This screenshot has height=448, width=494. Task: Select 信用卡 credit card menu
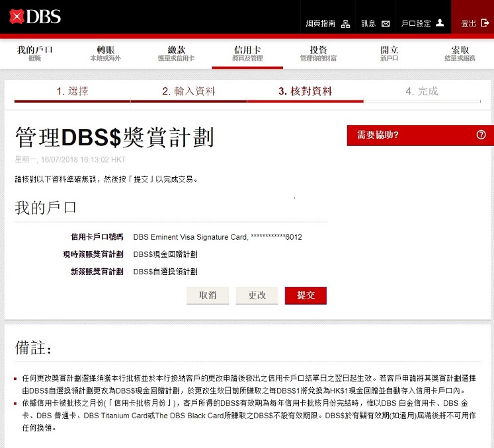247,54
